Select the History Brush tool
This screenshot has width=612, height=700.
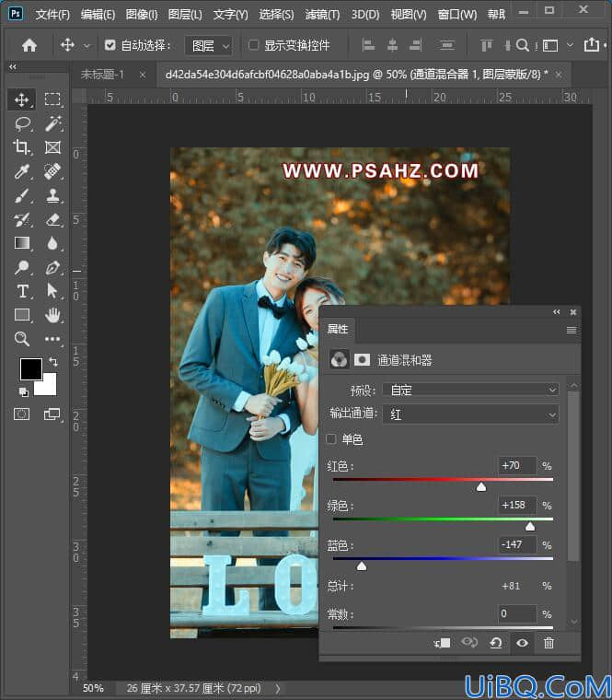tap(21, 219)
